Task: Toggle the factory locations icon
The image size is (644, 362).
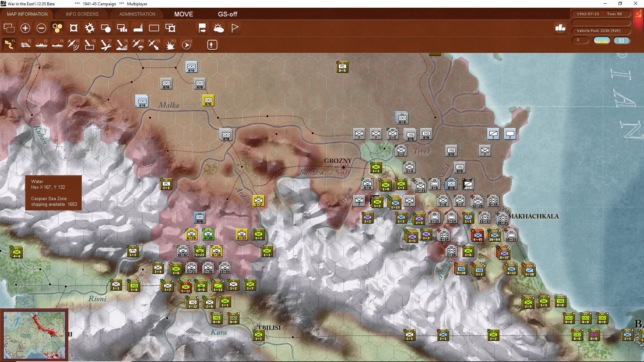Action: (138, 28)
